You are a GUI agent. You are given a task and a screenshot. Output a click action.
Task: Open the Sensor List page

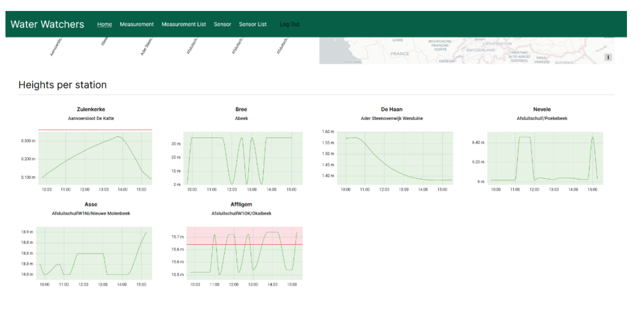(253, 24)
